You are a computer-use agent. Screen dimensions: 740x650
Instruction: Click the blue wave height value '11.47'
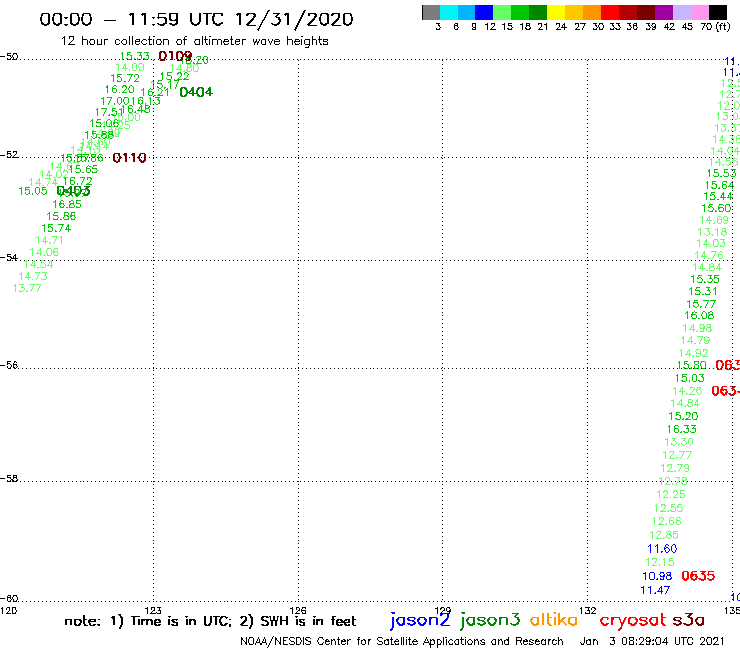click(656, 590)
